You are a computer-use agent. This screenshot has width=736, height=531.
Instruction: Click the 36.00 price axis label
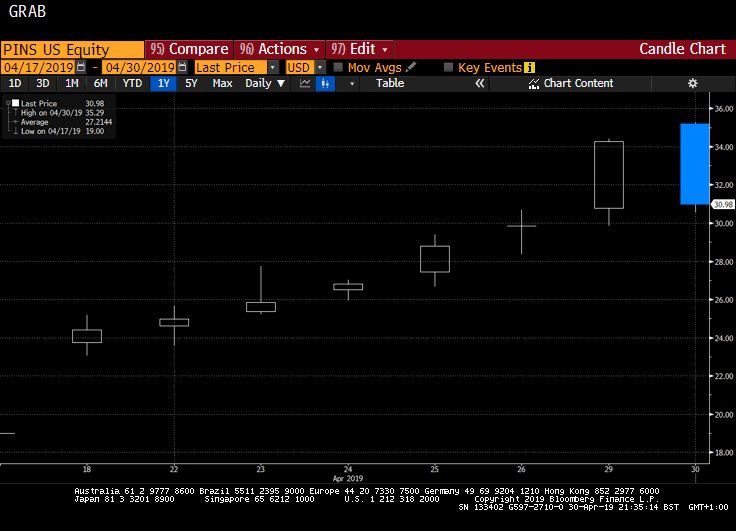click(723, 108)
